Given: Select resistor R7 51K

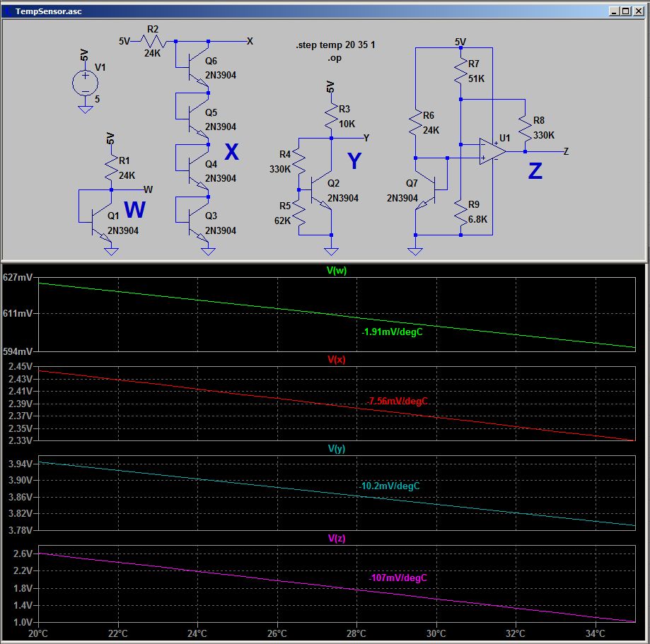Looking at the screenshot, I should (x=460, y=71).
